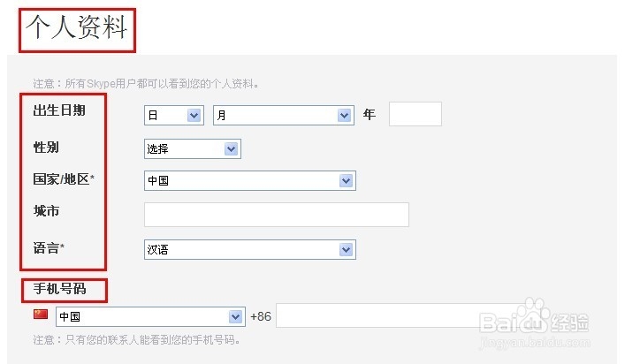Open the birth day (日) dropdown
The width and height of the screenshot is (625, 364).
click(x=174, y=115)
